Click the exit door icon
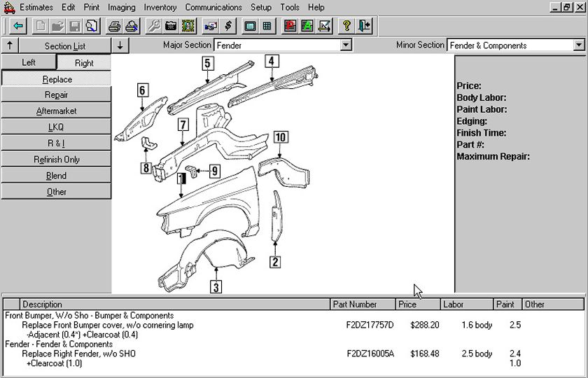 point(364,26)
